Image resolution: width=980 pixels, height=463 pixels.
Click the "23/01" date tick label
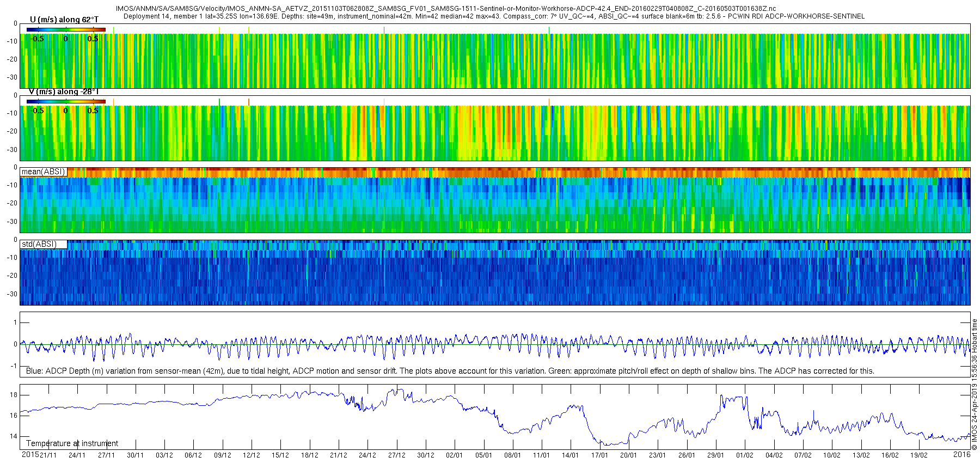[658, 455]
